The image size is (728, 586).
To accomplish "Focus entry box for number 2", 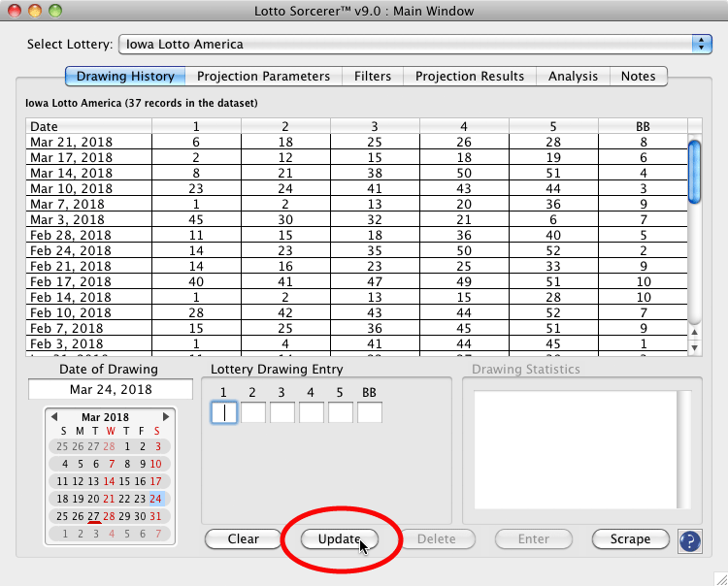I will point(253,412).
